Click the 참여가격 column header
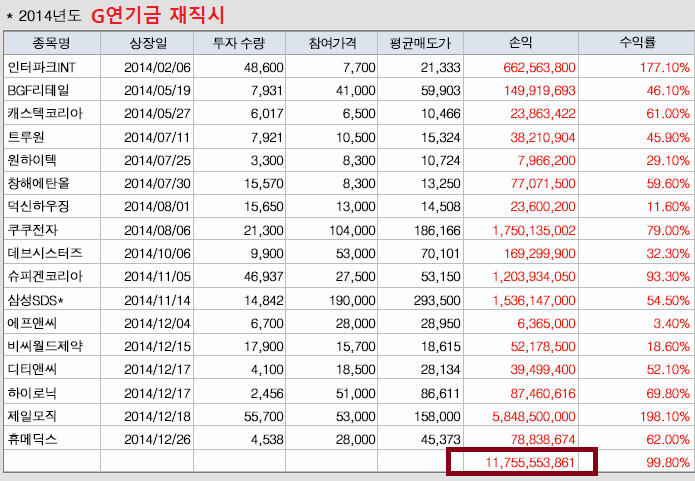The image size is (695, 481). click(x=332, y=43)
